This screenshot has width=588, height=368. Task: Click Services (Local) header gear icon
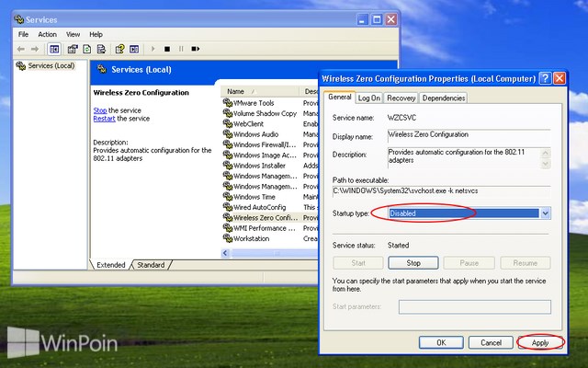102,69
